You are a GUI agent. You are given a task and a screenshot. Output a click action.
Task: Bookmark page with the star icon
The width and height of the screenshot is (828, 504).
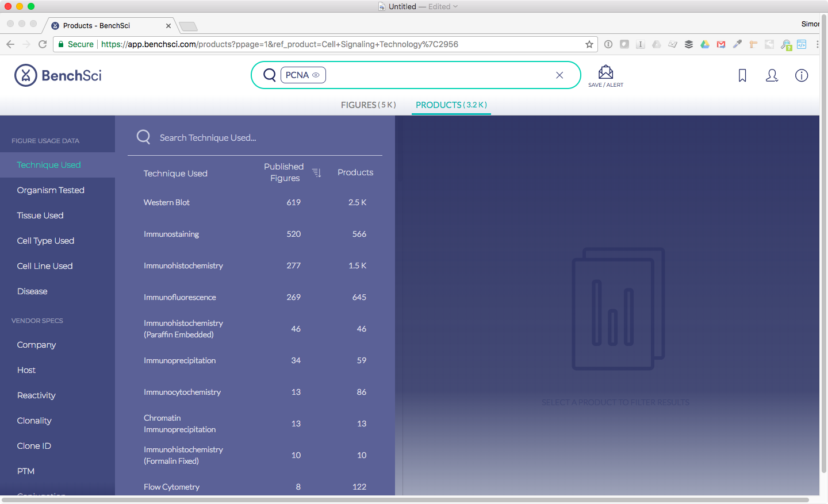(x=589, y=44)
